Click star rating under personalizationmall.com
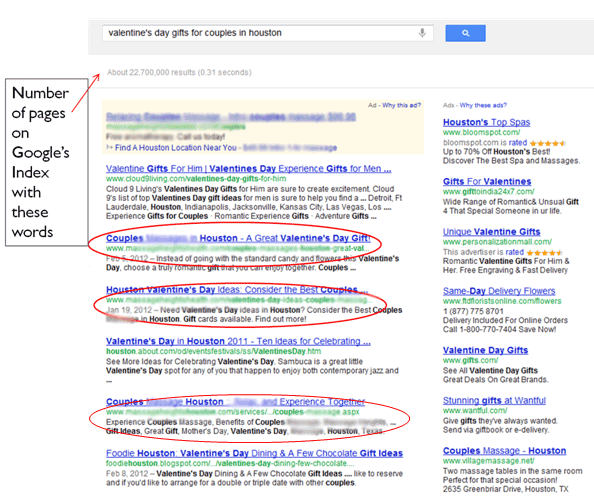The width and height of the screenshot is (594, 499). [545, 253]
